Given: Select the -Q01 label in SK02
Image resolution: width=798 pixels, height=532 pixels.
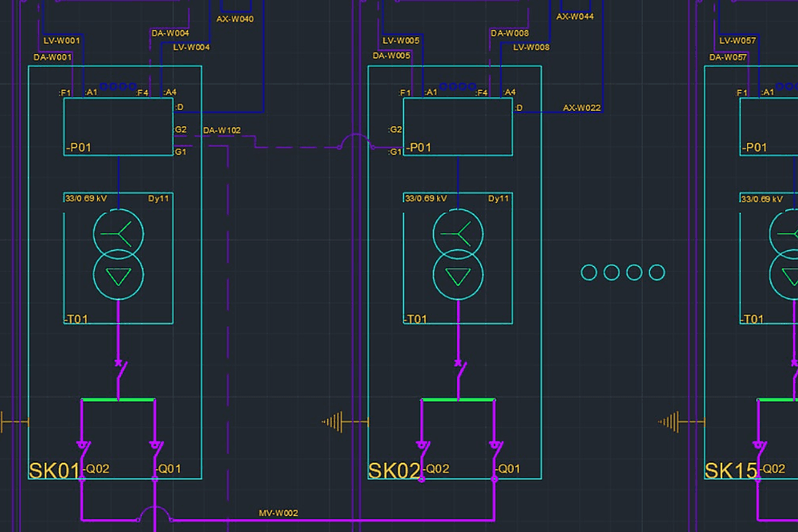Looking at the screenshot, I should click(507, 469).
